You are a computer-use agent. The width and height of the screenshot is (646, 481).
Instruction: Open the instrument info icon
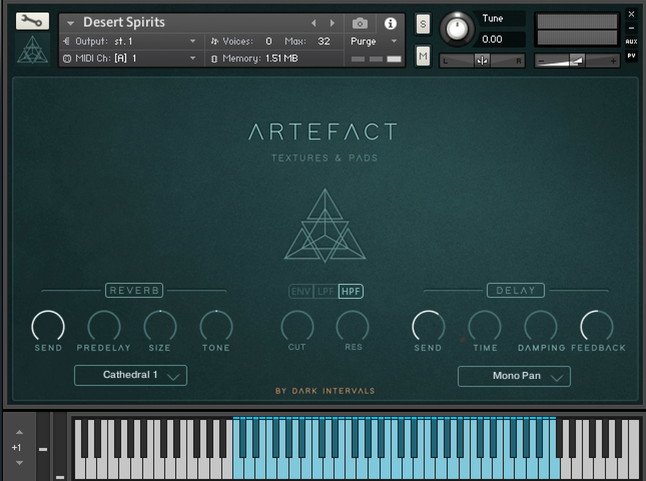coord(390,23)
